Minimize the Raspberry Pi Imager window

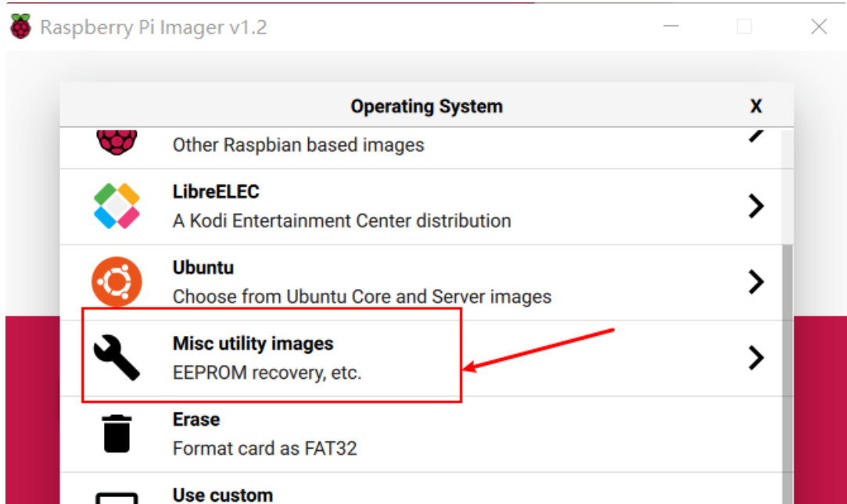click(x=671, y=26)
